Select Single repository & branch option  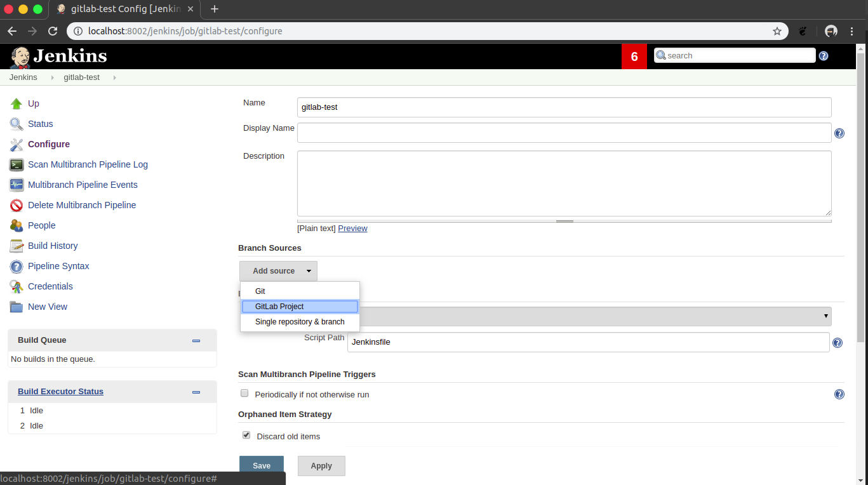tap(300, 322)
